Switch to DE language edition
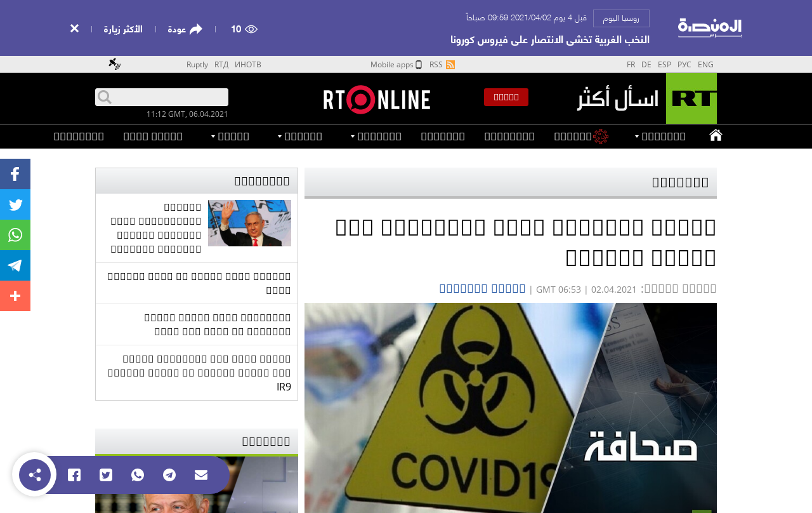Image resolution: width=812 pixels, height=513 pixels. point(646,64)
